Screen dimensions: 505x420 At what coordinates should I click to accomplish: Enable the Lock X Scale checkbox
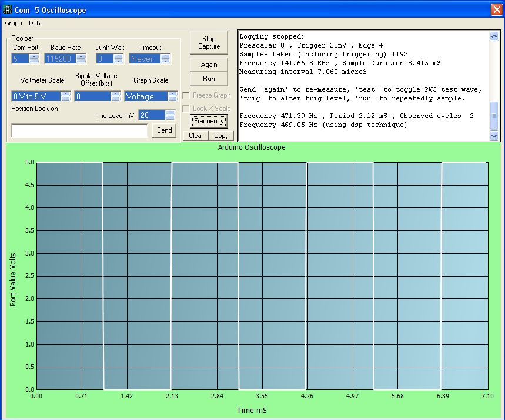point(186,107)
